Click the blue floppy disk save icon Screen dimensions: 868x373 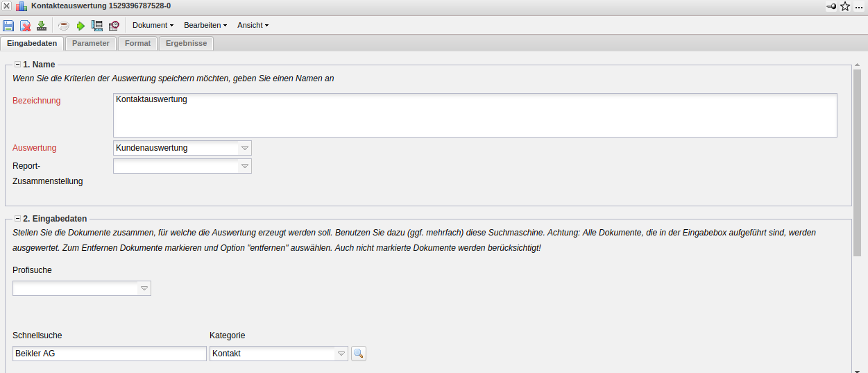pos(8,26)
